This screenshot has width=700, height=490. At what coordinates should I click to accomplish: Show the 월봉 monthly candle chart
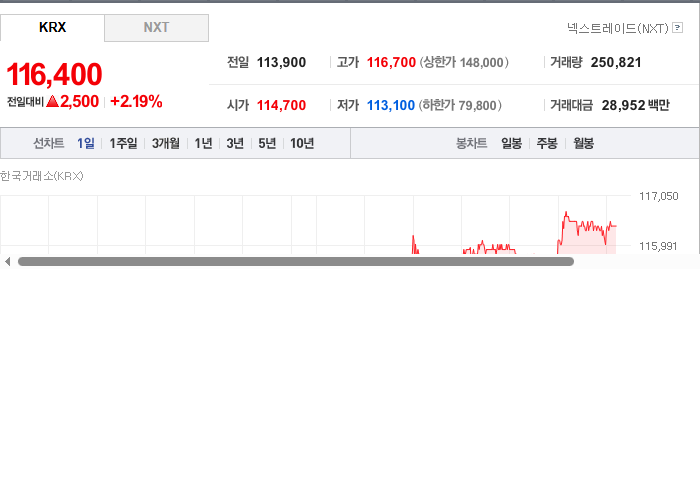583,143
